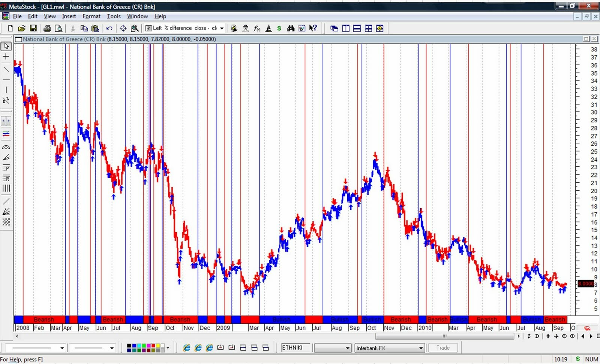Choose a security with the crosshair target icon
Screen dimensions: 600x364
[123, 28]
